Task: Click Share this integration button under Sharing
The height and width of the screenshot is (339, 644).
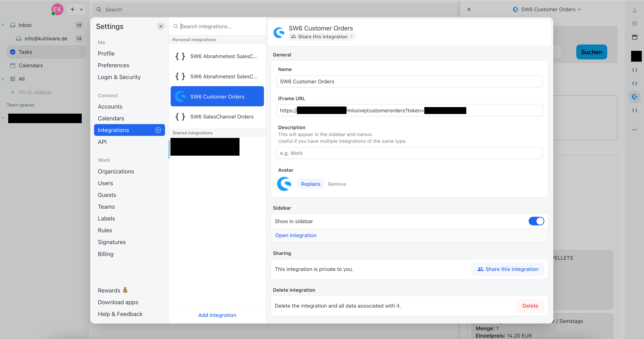Action: [508, 269]
